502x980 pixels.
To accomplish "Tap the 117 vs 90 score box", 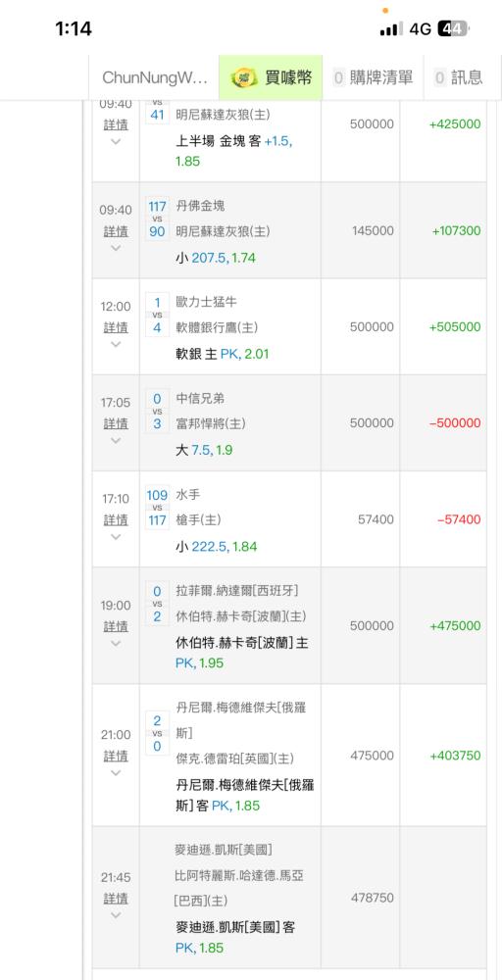I will (157, 219).
